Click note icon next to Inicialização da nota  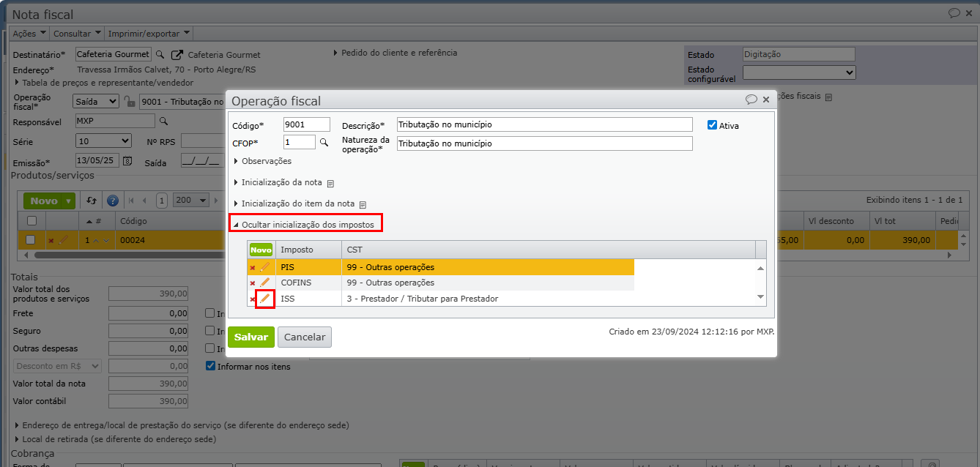[330, 183]
